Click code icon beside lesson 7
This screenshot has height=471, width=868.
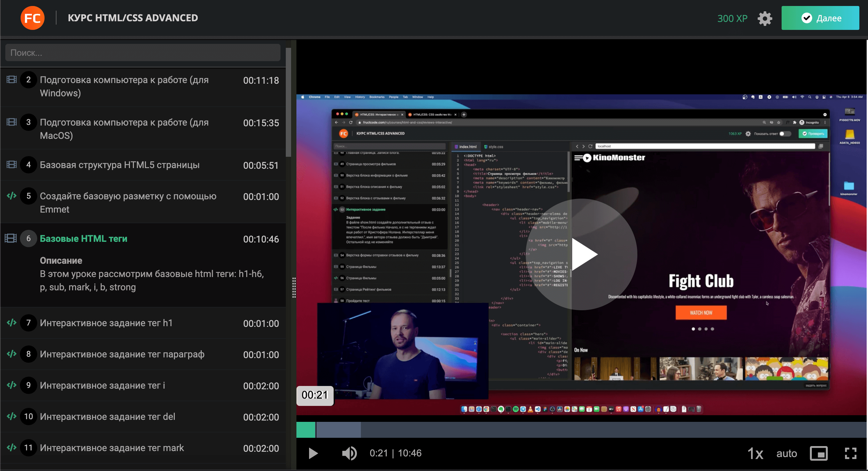pos(11,323)
